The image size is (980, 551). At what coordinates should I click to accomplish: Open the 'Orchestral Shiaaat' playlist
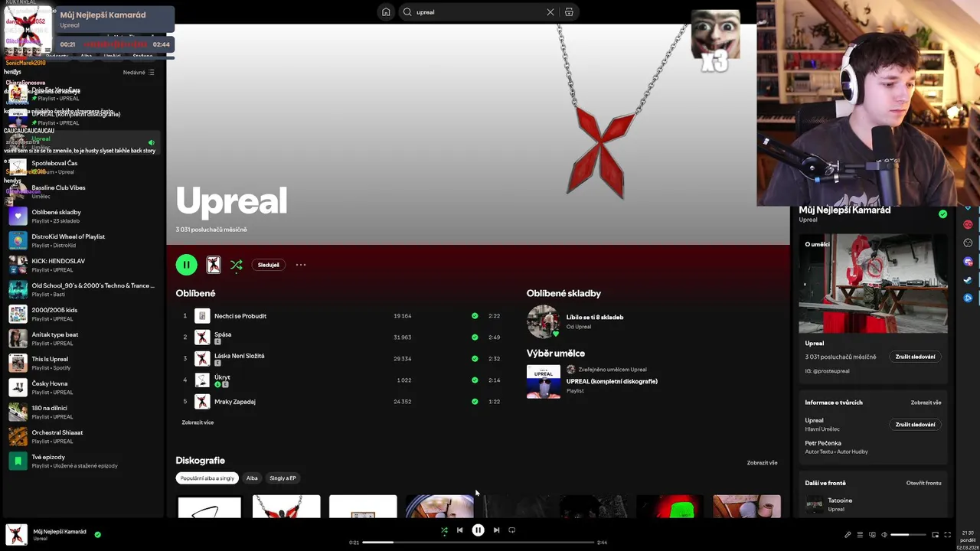82,436
